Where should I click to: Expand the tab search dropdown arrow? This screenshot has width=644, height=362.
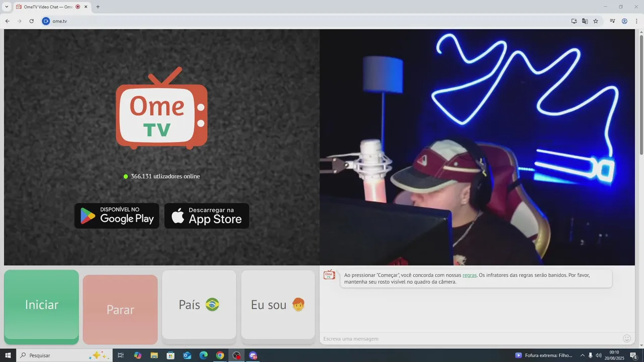(7, 7)
